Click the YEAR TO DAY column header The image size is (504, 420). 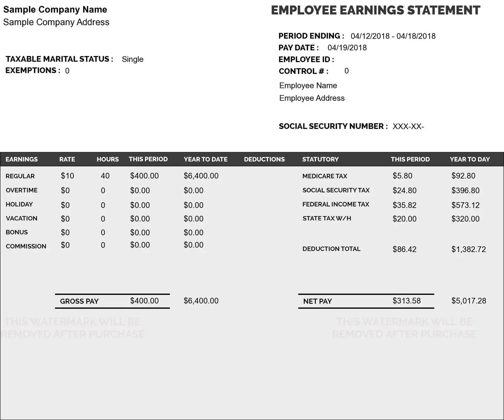(469, 159)
